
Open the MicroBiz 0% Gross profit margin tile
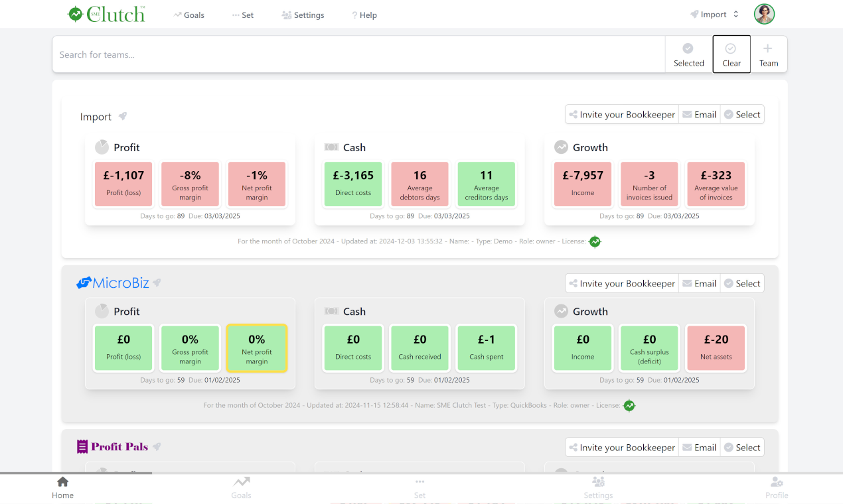(x=191, y=347)
